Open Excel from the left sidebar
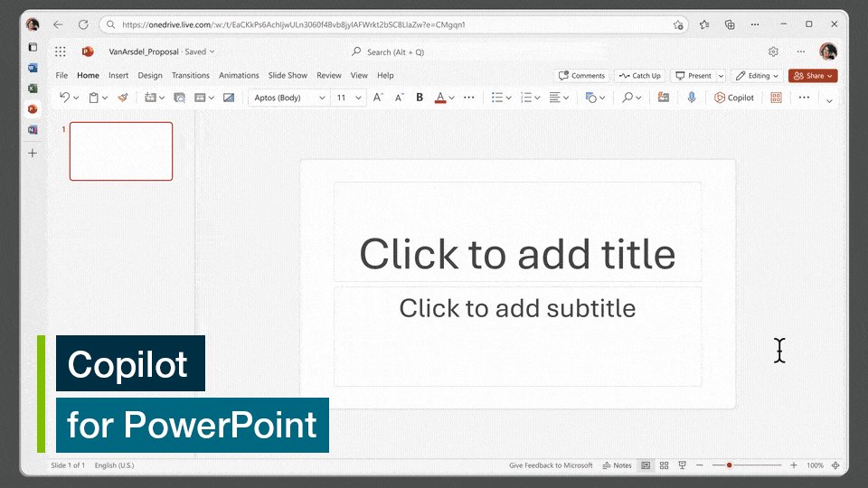The height and width of the screenshot is (488, 868). 33,89
